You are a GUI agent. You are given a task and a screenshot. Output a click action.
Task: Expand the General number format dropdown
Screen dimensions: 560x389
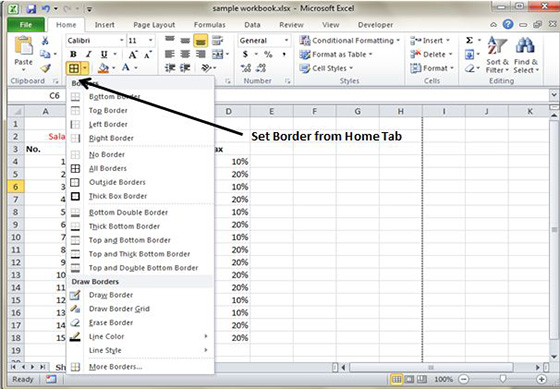[x=286, y=40]
